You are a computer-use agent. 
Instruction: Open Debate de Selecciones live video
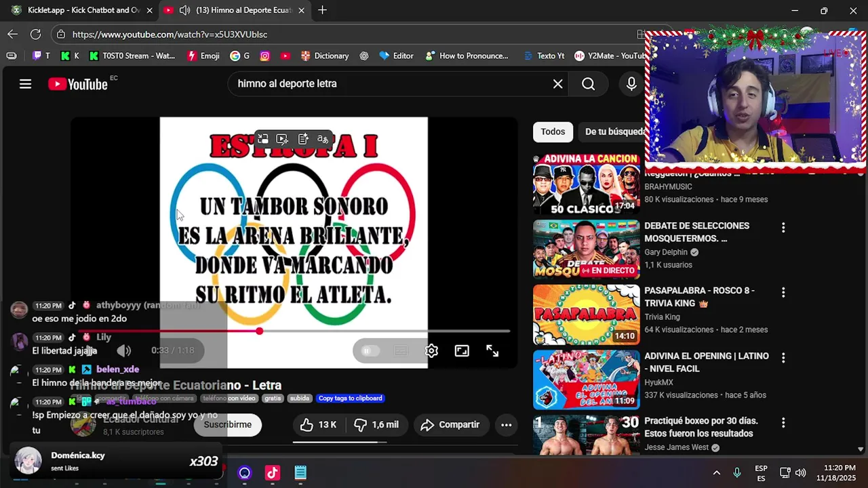point(587,249)
